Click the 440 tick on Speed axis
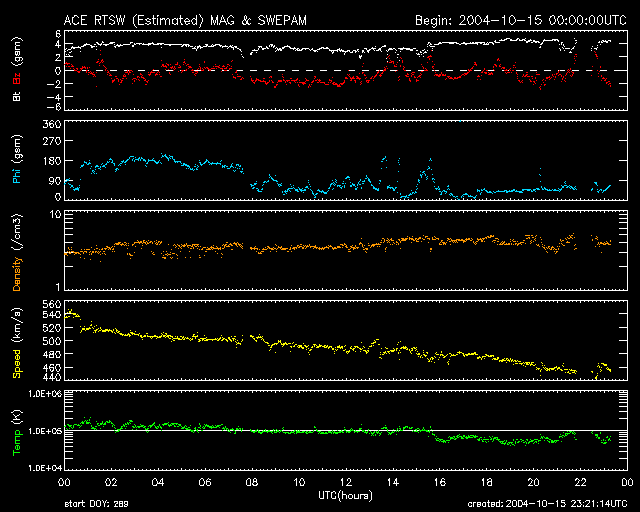640x512 pixels. 52,377
